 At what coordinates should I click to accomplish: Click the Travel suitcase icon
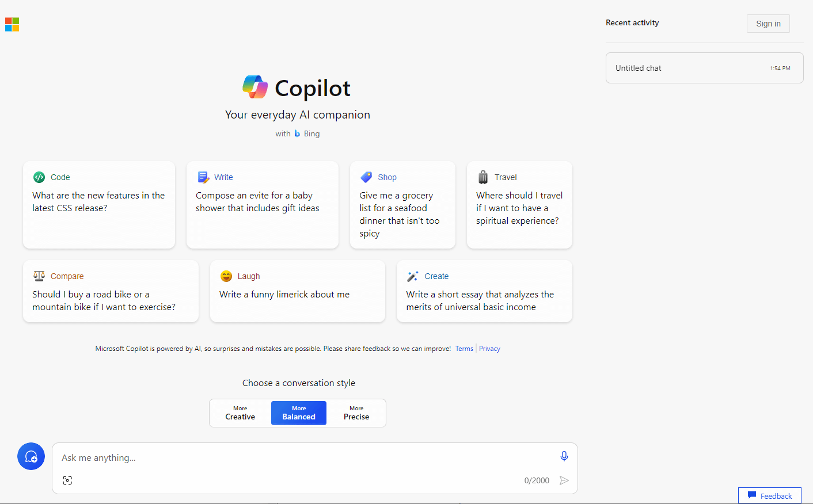click(483, 177)
